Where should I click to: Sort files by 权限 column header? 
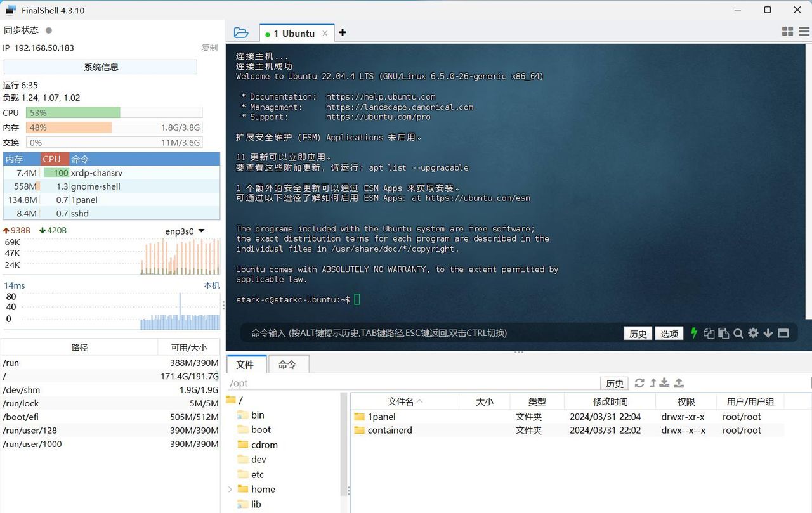click(686, 401)
